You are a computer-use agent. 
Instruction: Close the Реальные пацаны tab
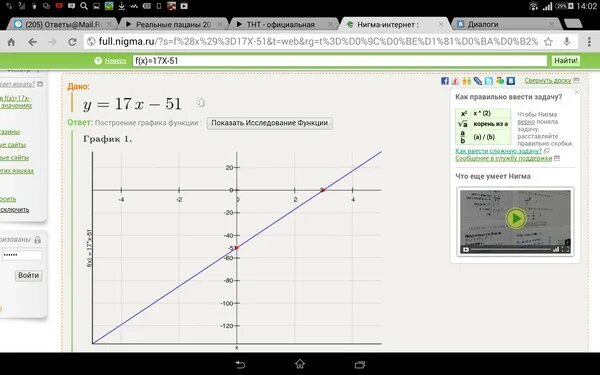(x=220, y=24)
